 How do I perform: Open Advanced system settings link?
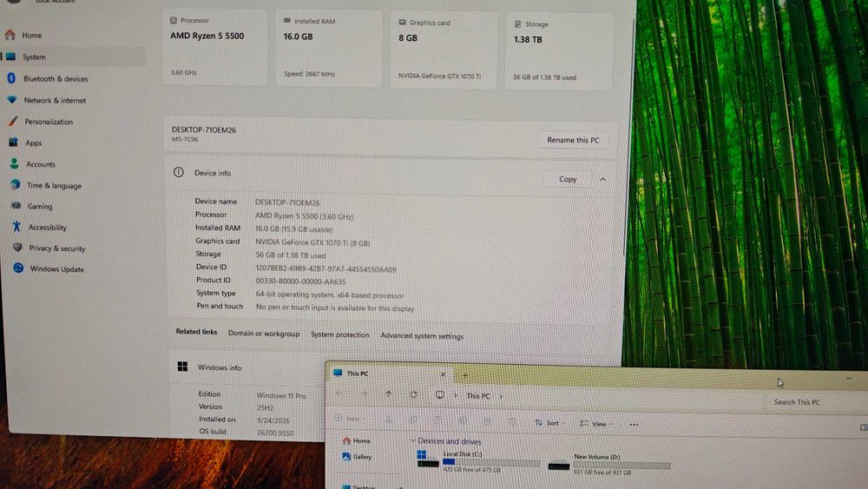pos(422,335)
